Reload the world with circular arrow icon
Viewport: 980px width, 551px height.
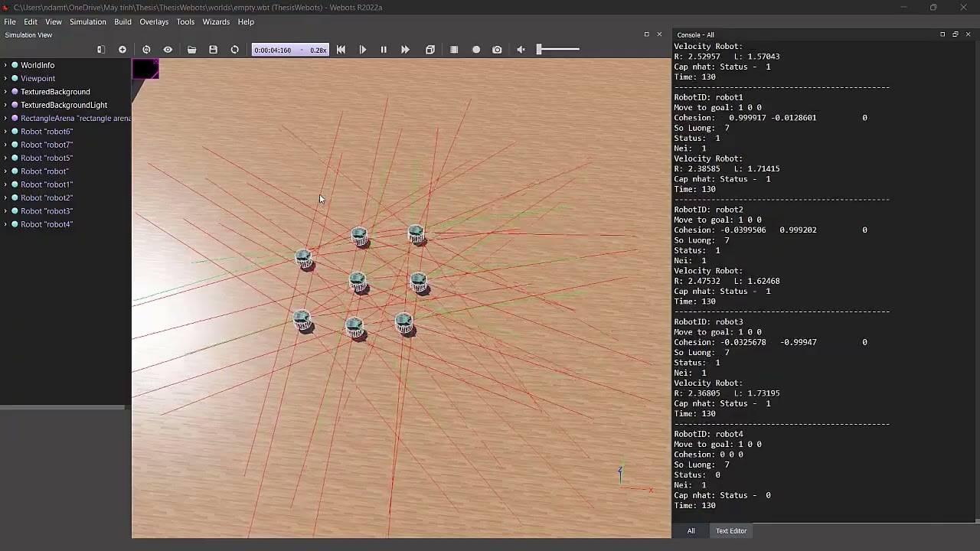(x=235, y=50)
